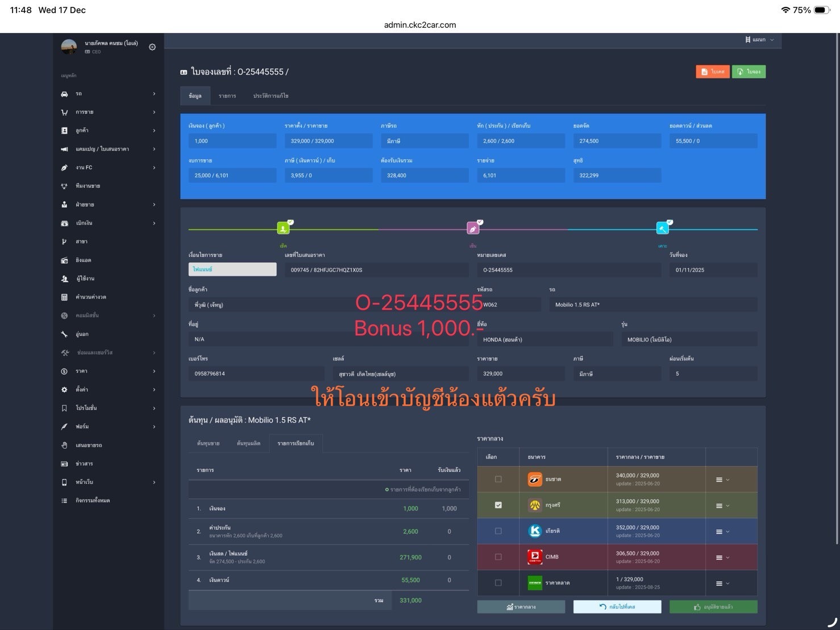Viewport: 840px width, 630px height.
Task: Select the ต้นทุนผลิต tab
Action: [x=248, y=444]
